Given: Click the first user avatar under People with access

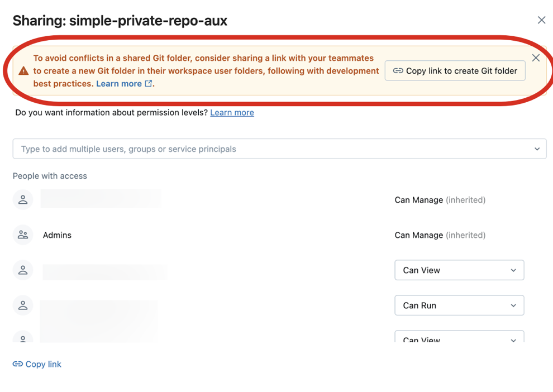Looking at the screenshot, I should [x=23, y=199].
